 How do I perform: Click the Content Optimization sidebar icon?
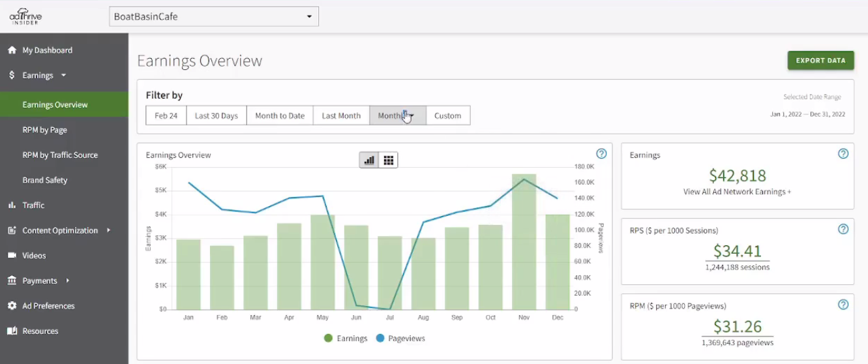12,230
